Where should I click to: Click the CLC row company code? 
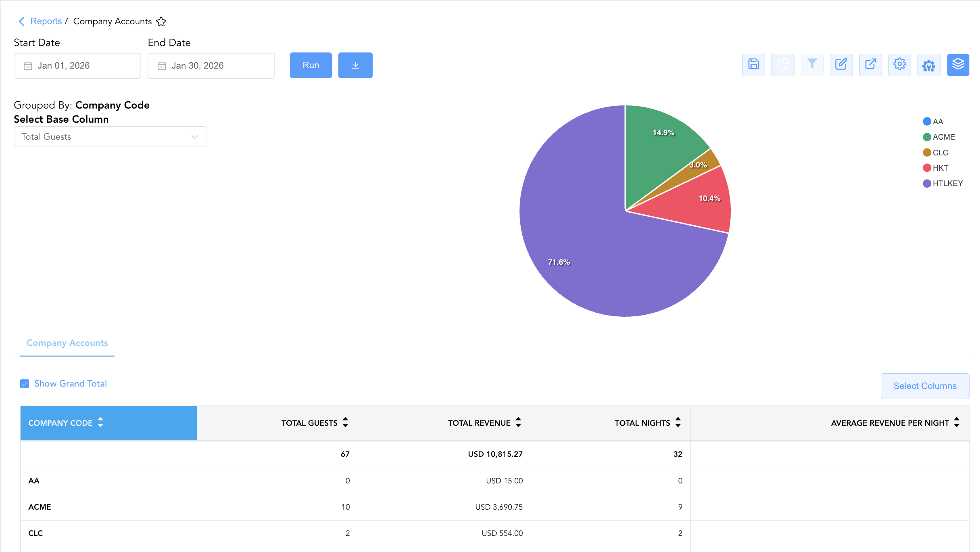coord(35,533)
